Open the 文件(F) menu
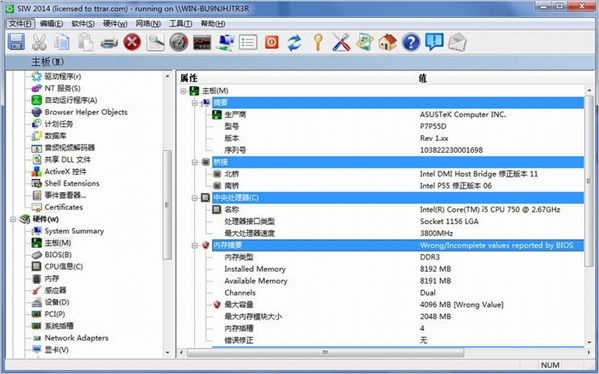 21,24
